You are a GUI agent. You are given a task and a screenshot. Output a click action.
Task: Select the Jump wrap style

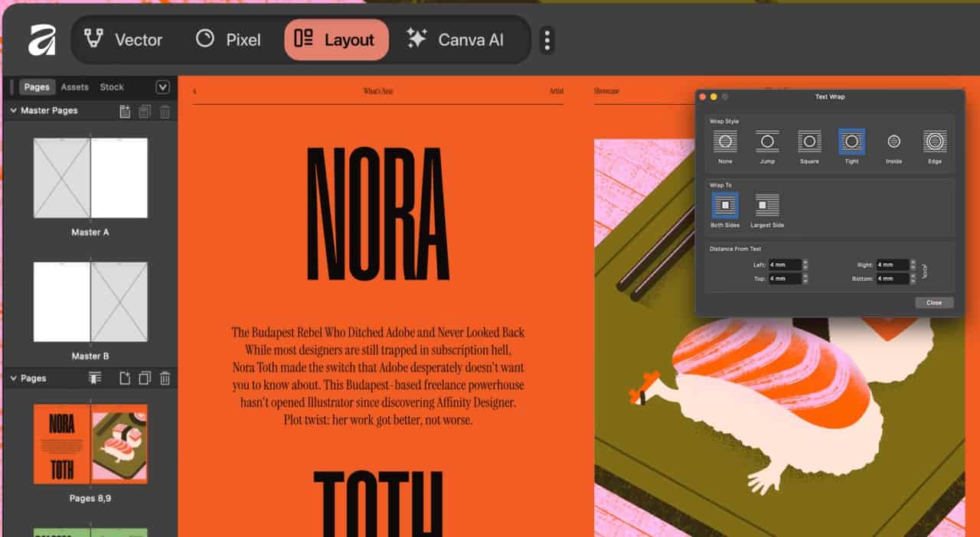coord(767,142)
